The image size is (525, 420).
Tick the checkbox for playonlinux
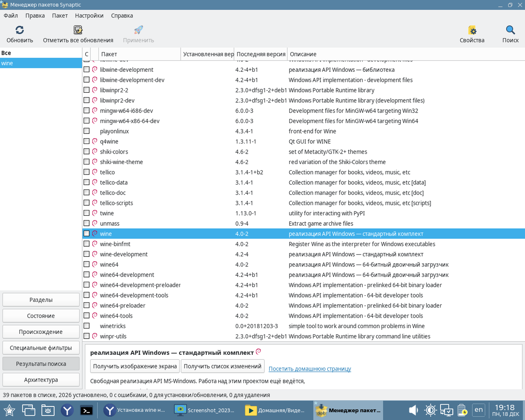(87, 131)
